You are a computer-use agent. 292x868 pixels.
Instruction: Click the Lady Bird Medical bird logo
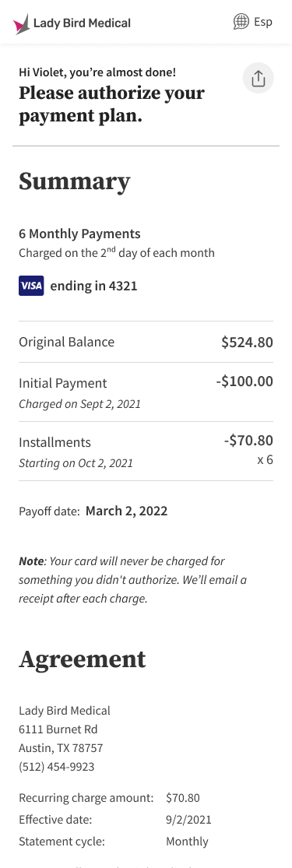pos(21,24)
